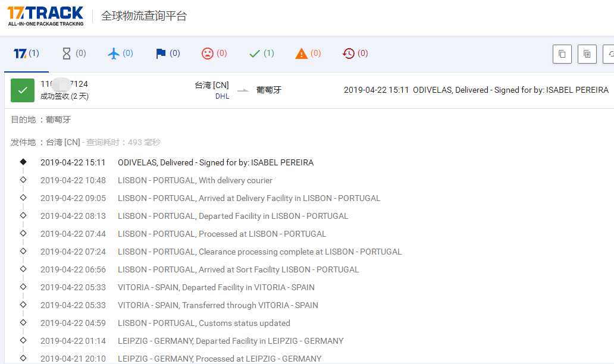Open the hourglass not-found filter tab

click(x=74, y=54)
